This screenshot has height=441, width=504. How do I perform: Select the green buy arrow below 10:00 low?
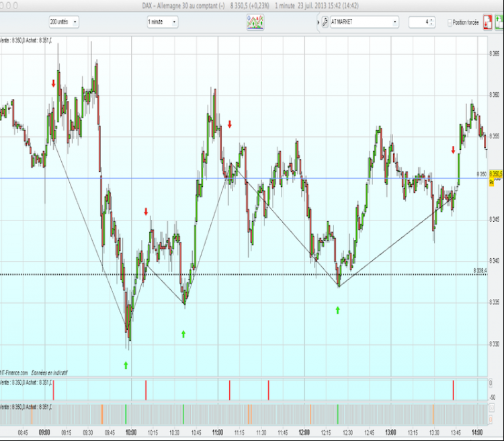point(126,365)
